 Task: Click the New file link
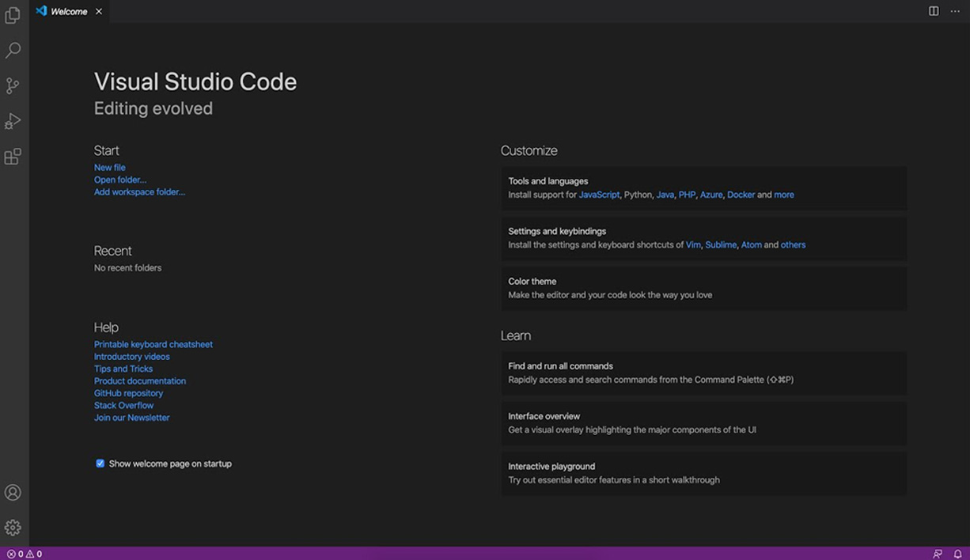[x=110, y=168]
